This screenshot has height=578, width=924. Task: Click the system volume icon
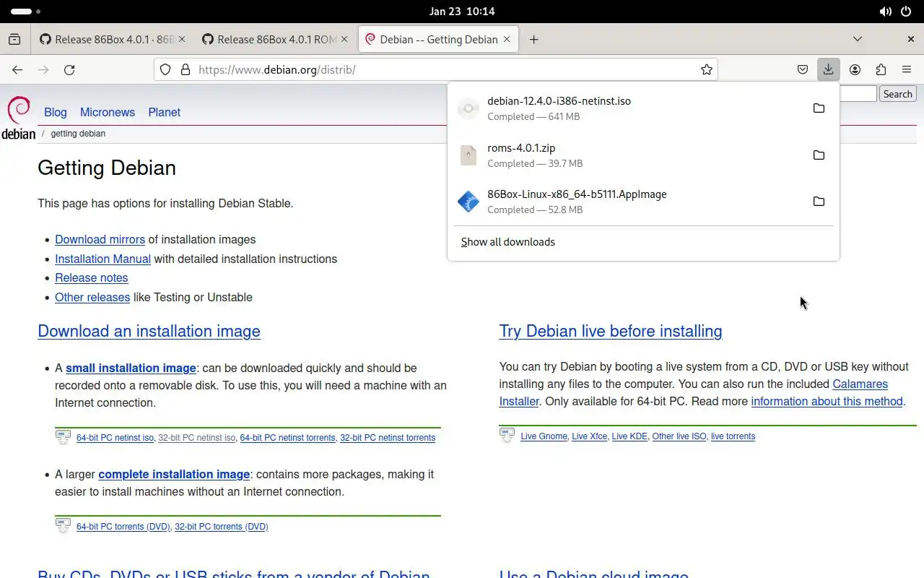pos(885,12)
